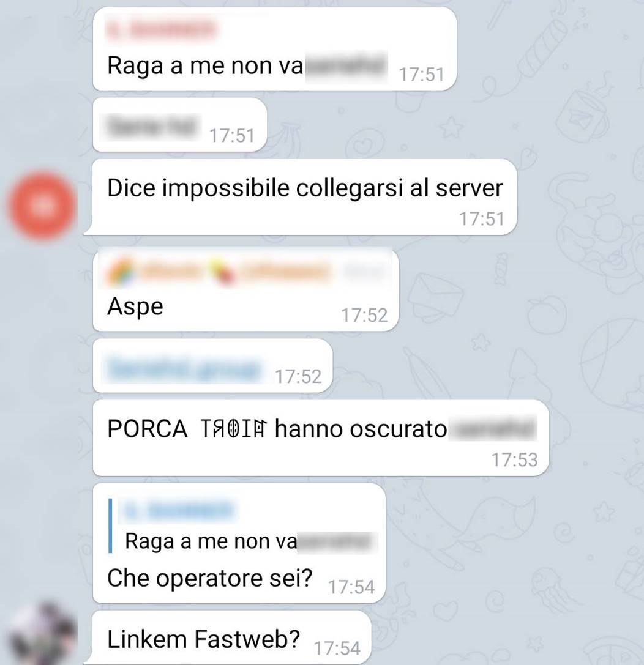This screenshot has width=644, height=665.
Task: Select the 'Aspe' message bubble
Action: click(x=245, y=289)
